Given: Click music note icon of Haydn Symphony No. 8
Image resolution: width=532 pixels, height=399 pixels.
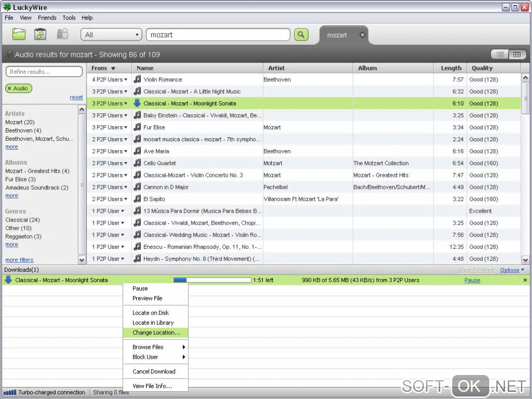Looking at the screenshot, I should [137, 259].
